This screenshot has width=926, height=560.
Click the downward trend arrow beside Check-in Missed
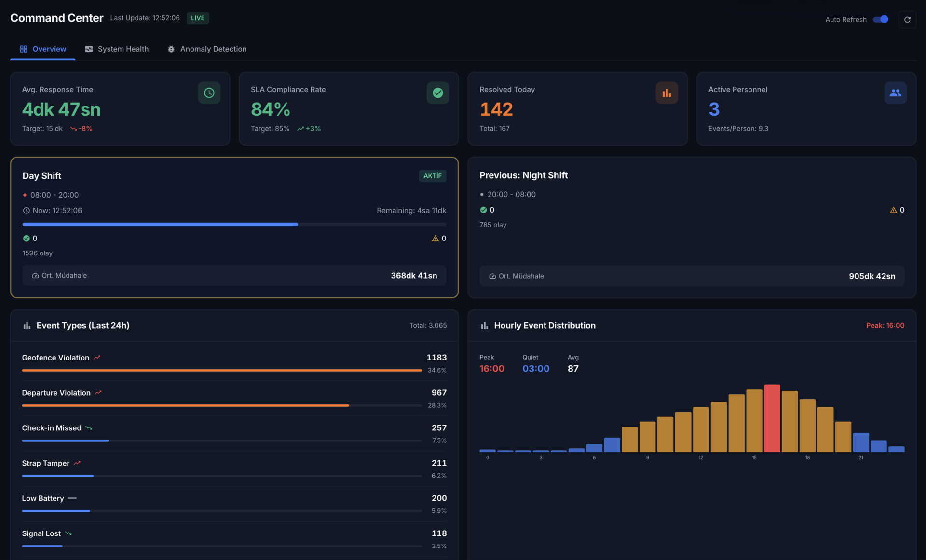(x=89, y=427)
